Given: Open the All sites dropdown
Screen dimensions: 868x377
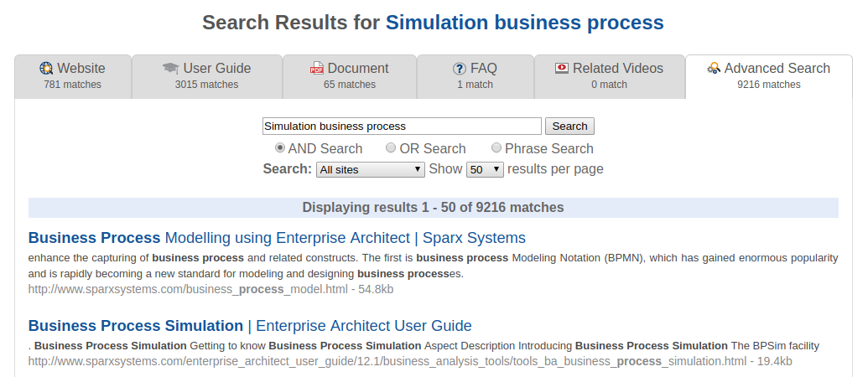Looking at the screenshot, I should [x=371, y=169].
